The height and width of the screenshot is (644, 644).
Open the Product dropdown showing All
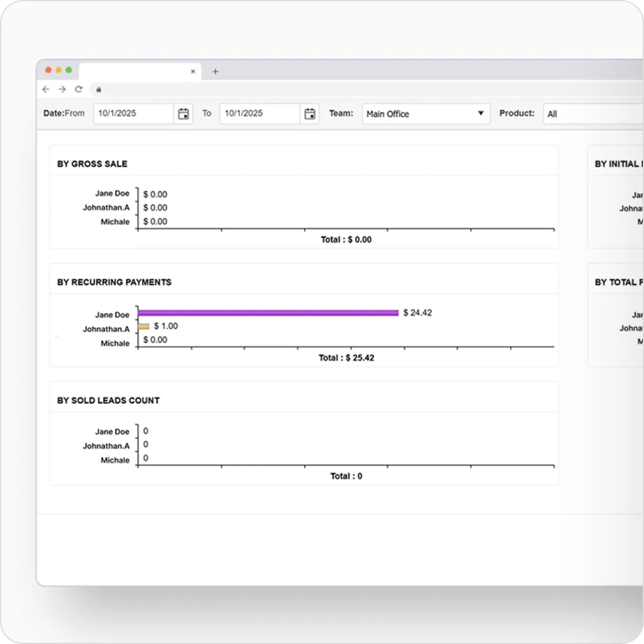point(592,114)
